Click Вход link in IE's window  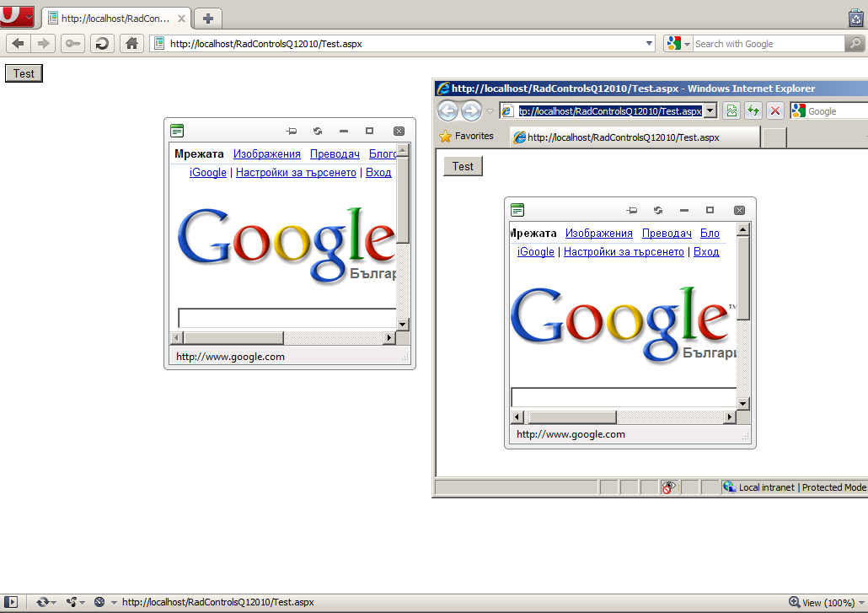tap(706, 251)
